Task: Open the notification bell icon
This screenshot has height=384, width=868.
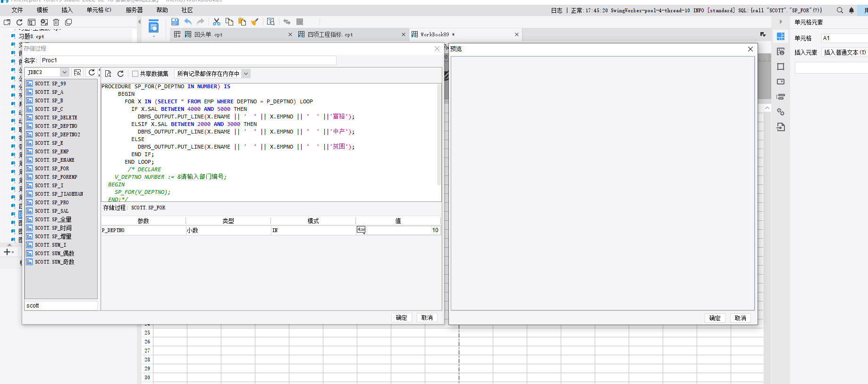Action: point(851,10)
